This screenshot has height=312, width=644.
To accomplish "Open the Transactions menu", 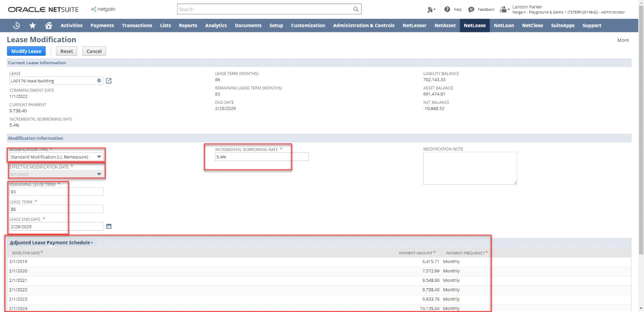I will [x=137, y=26].
